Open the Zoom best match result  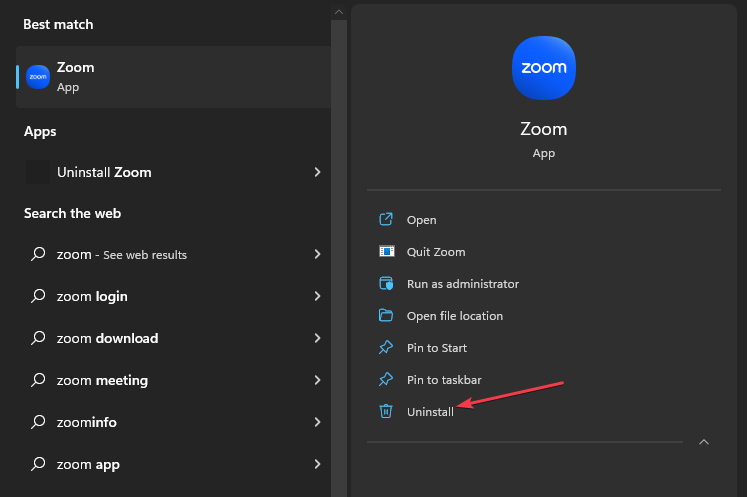click(x=173, y=77)
